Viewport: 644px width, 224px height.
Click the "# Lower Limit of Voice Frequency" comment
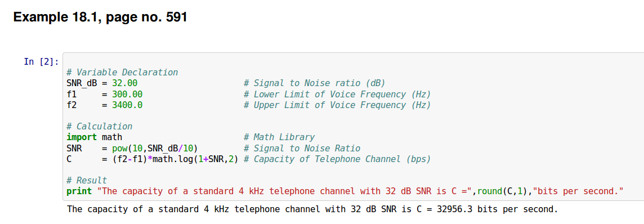click(x=337, y=95)
